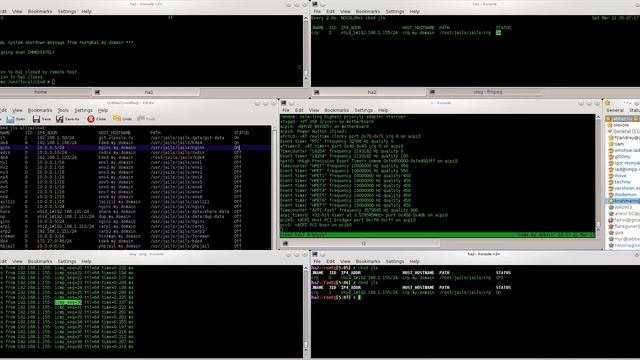The width and height of the screenshot is (640, 360).
Task: Click the star icon in the jabber window title bar
Action: (607, 103)
